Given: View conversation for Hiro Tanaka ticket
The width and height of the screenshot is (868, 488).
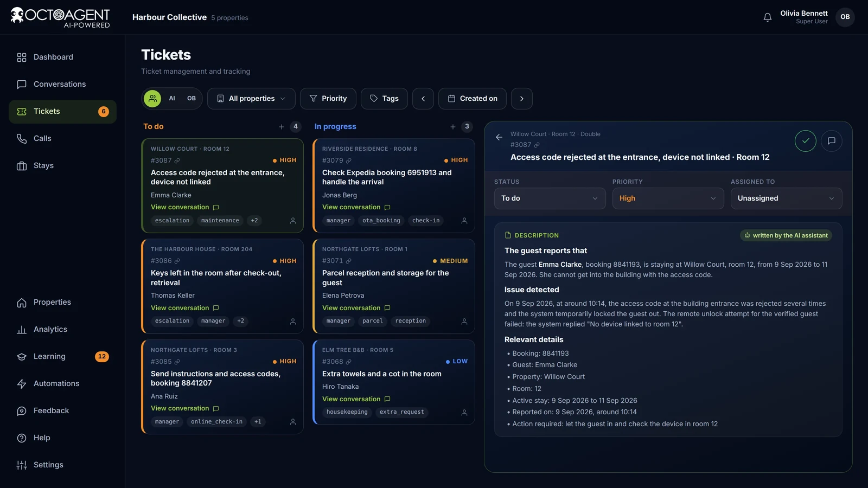Looking at the screenshot, I should point(356,399).
